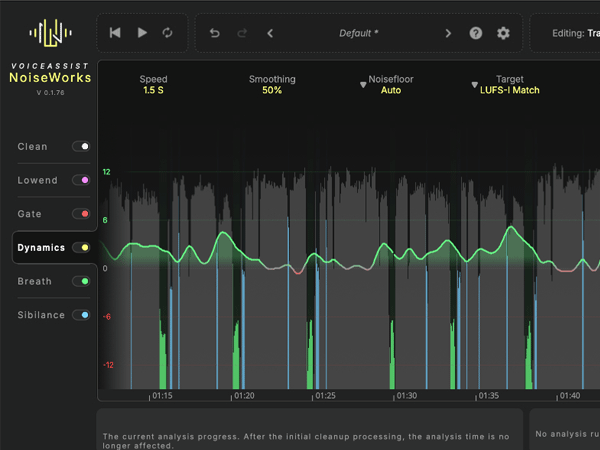The height and width of the screenshot is (450, 600).
Task: Open the Target dropdown arrow
Action: (x=475, y=85)
